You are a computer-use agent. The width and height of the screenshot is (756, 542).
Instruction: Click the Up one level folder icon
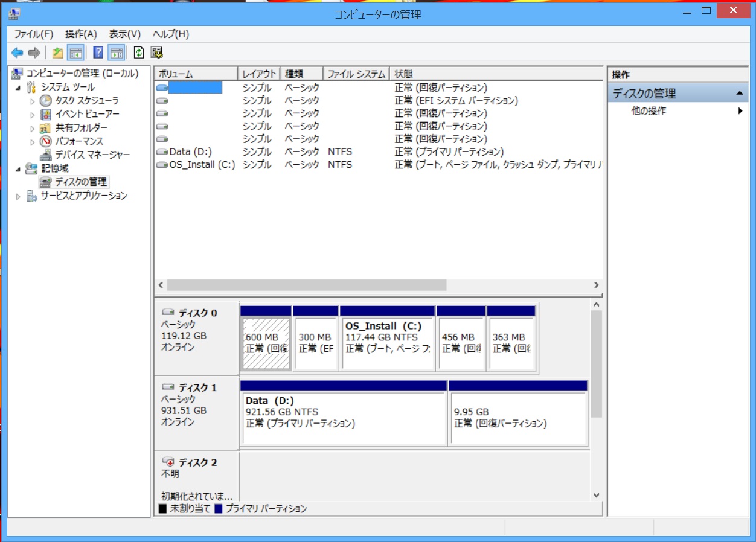pyautogui.click(x=57, y=53)
